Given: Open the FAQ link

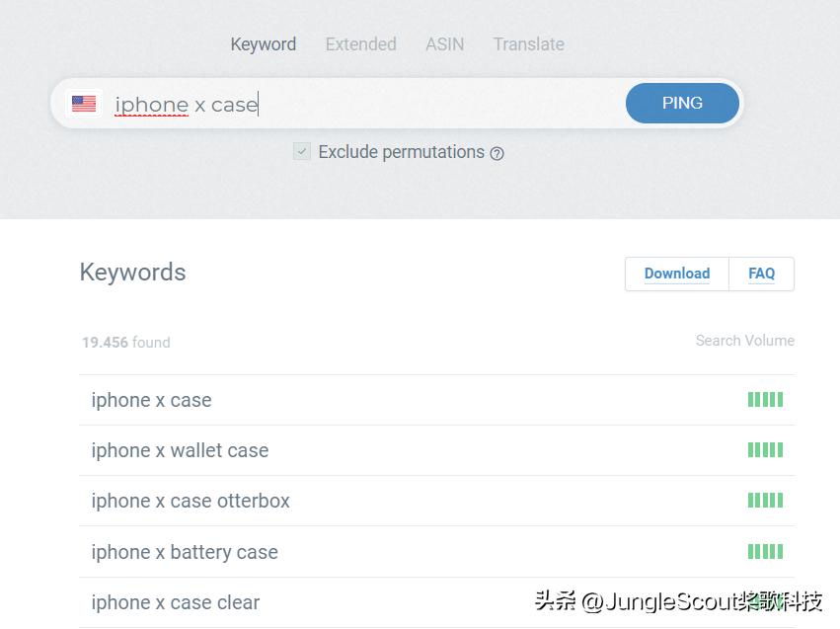Looking at the screenshot, I should coord(761,274).
